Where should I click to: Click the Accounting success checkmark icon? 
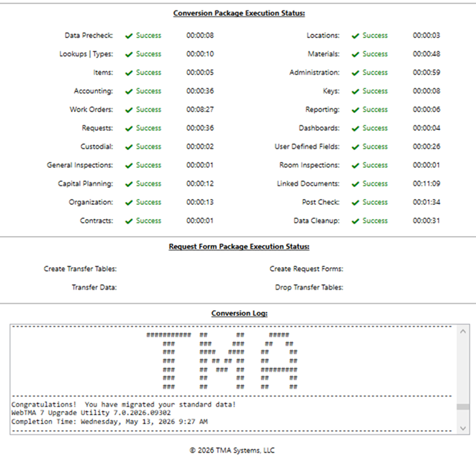[x=129, y=91]
